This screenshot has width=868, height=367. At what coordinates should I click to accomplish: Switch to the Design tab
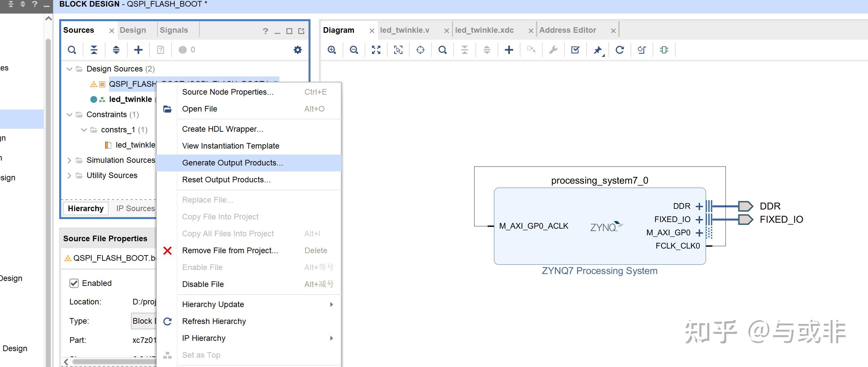pyautogui.click(x=133, y=30)
